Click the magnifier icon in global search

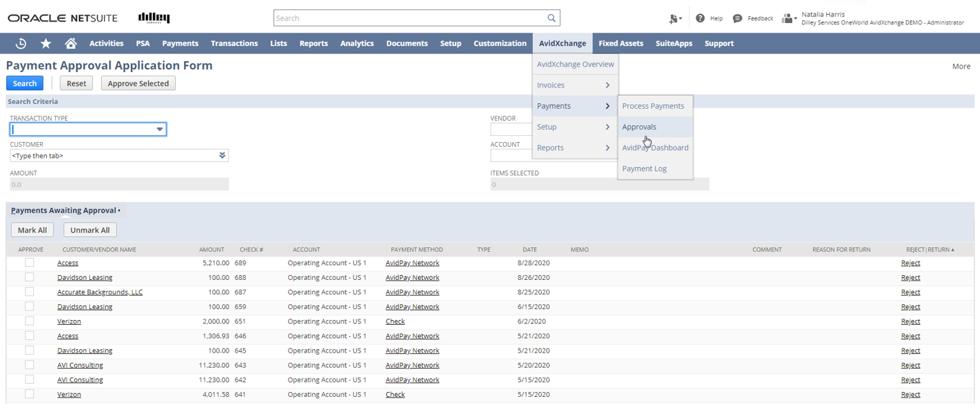(x=552, y=18)
